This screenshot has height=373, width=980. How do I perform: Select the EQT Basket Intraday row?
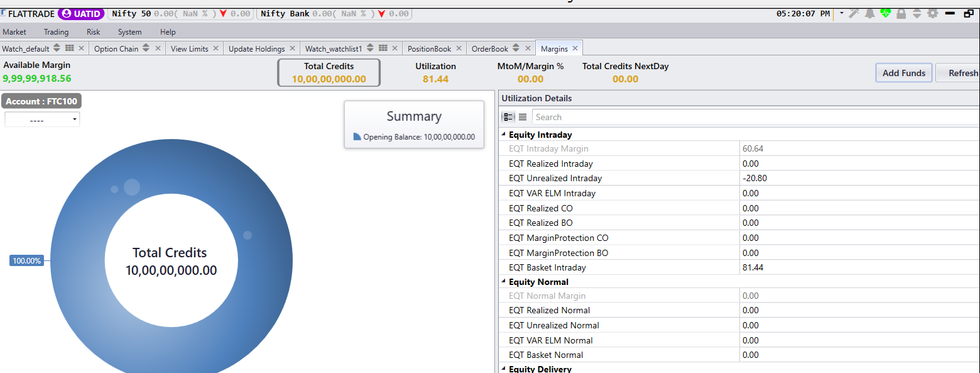point(739,267)
